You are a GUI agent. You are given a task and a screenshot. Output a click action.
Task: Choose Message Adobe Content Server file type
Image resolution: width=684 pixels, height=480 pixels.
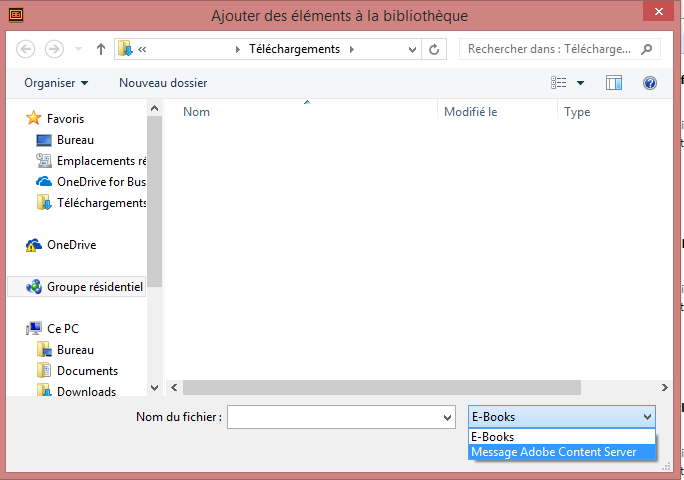[x=562, y=452]
